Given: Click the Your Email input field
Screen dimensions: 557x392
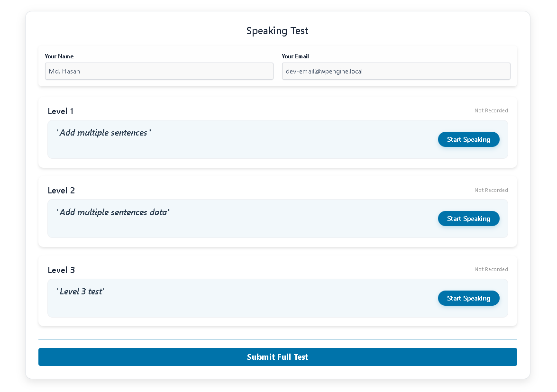Looking at the screenshot, I should click(396, 71).
